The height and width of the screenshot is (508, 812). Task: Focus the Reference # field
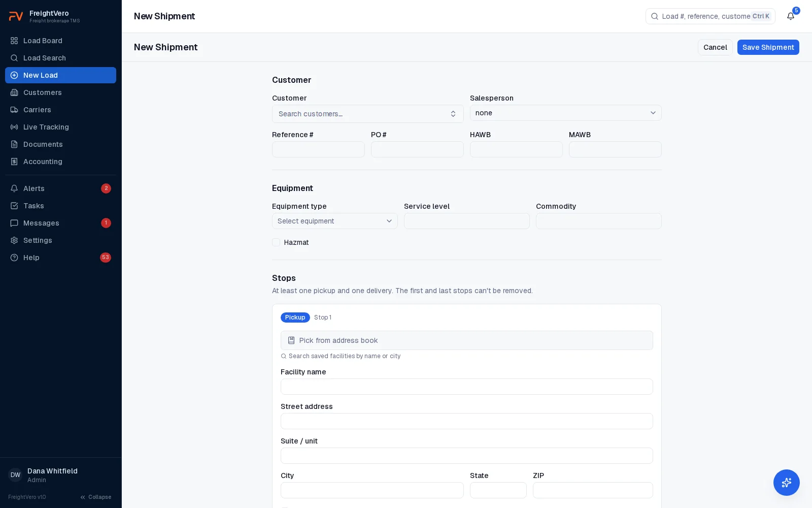pyautogui.click(x=318, y=149)
